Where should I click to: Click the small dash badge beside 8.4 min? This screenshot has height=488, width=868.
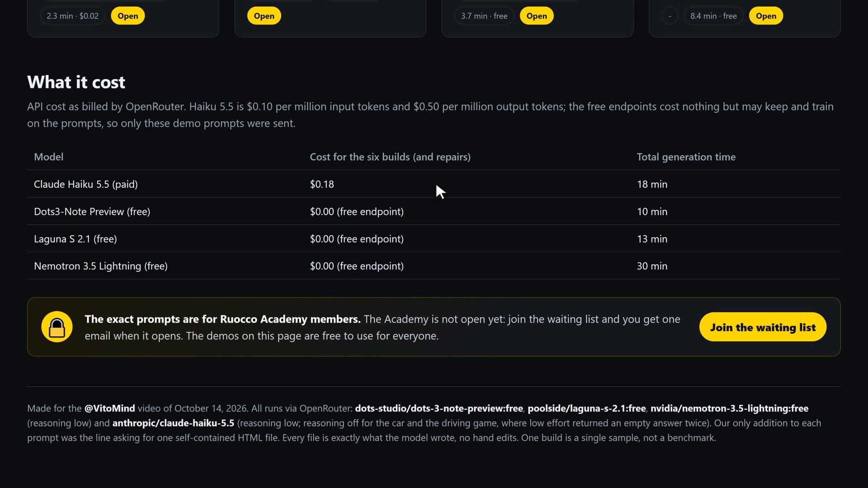(670, 16)
